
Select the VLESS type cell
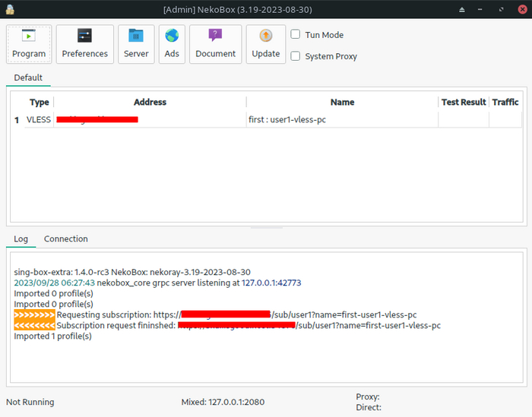click(x=39, y=120)
